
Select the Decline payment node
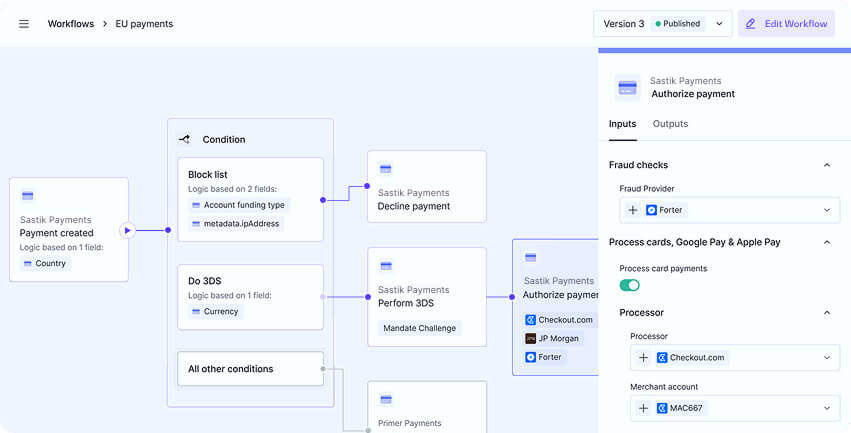(x=427, y=187)
